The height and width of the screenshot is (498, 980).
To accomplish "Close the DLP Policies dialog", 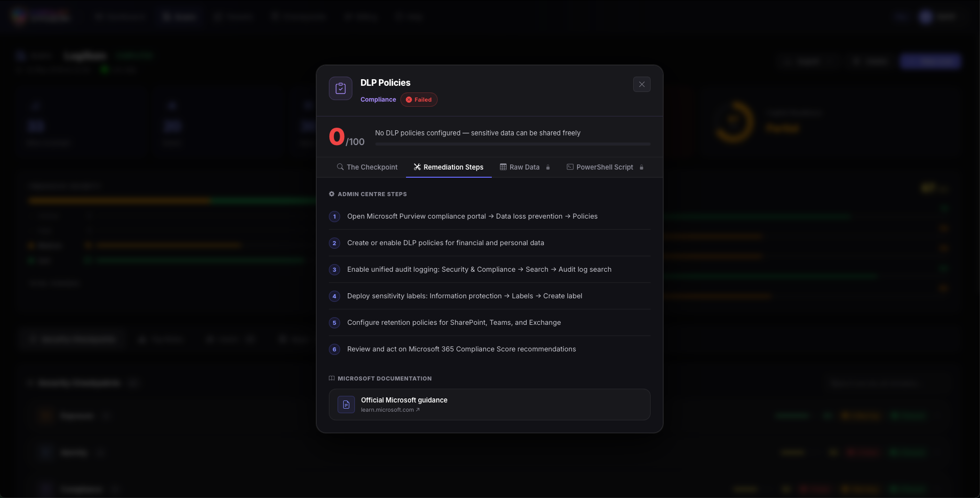I will (641, 84).
